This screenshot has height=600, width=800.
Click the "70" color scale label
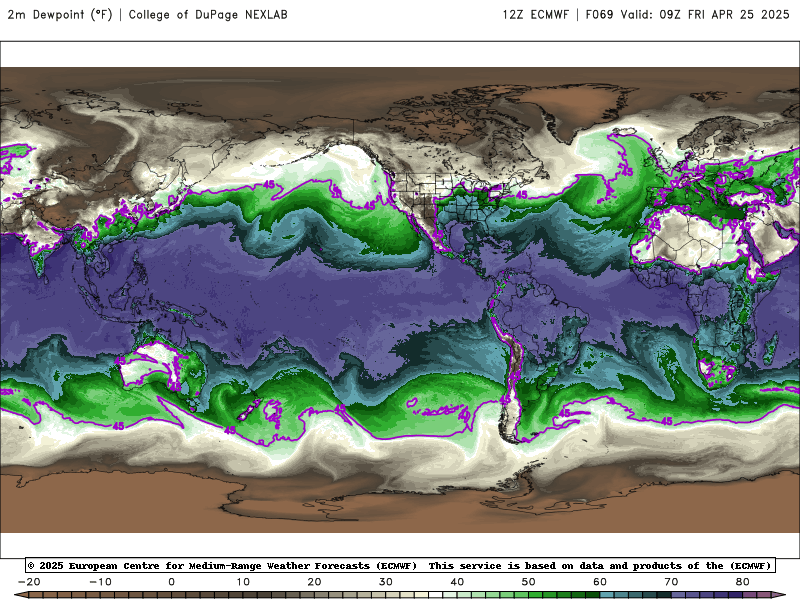[671, 582]
